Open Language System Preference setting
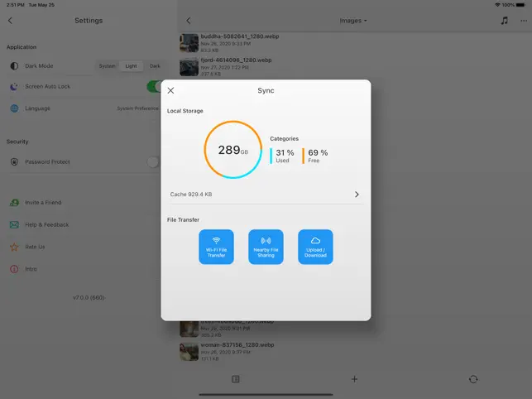532x399 pixels. [x=137, y=108]
